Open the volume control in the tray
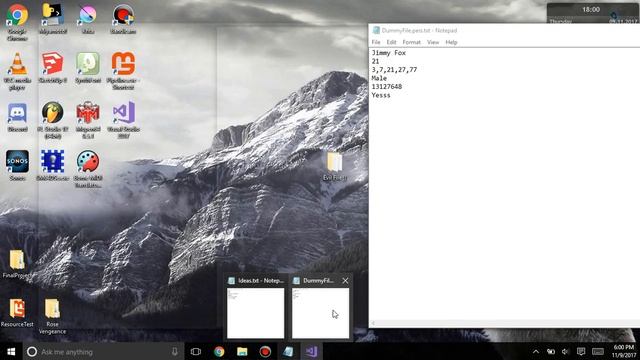640x360 pixels. [565, 351]
